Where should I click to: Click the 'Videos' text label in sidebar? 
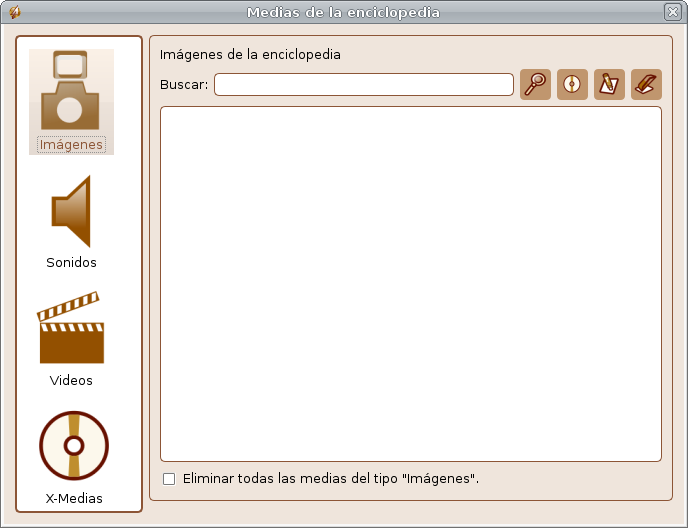[71, 381]
